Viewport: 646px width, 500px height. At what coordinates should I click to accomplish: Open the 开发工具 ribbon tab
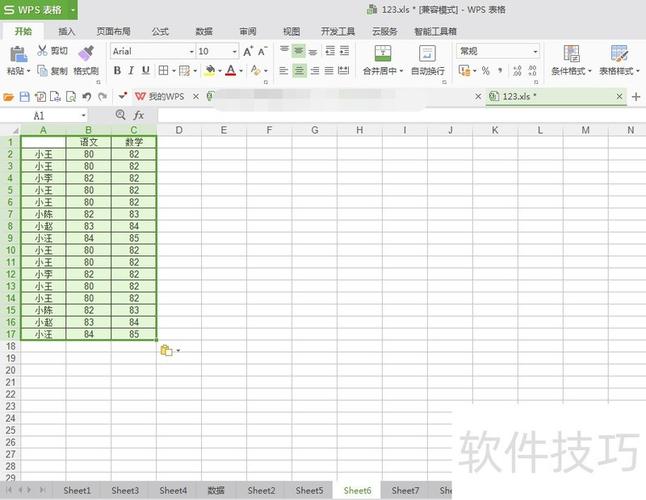click(338, 31)
